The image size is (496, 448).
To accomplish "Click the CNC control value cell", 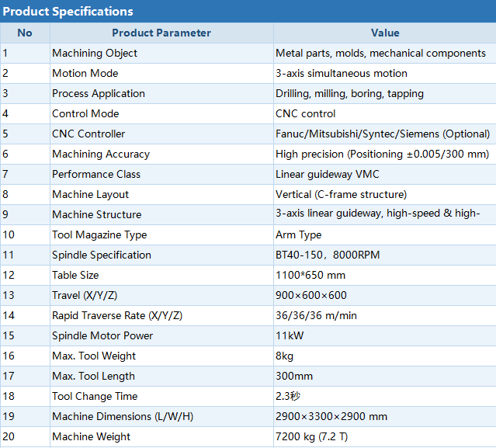I will tap(385, 113).
